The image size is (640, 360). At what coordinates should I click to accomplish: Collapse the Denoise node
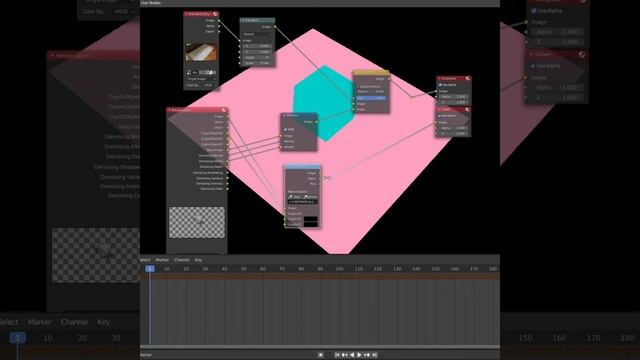pyautogui.click(x=284, y=116)
